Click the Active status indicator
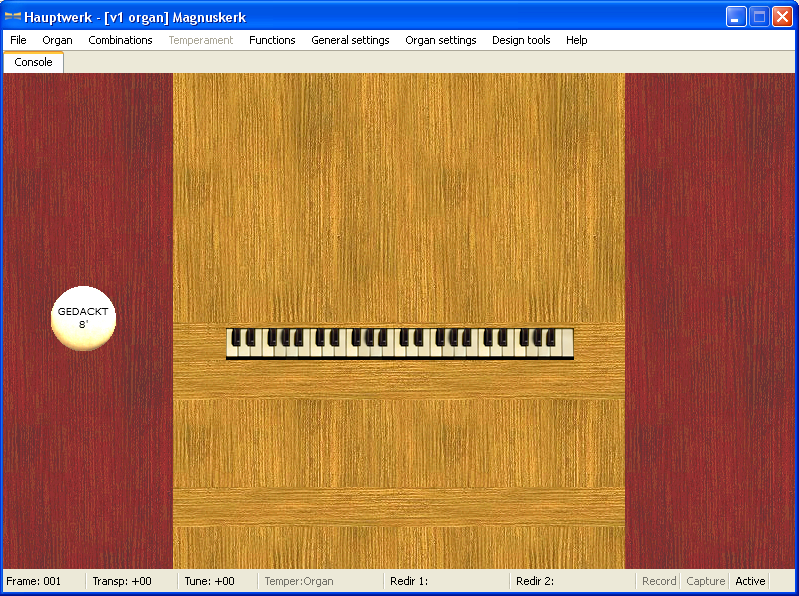This screenshot has height=596, width=799. (x=750, y=581)
